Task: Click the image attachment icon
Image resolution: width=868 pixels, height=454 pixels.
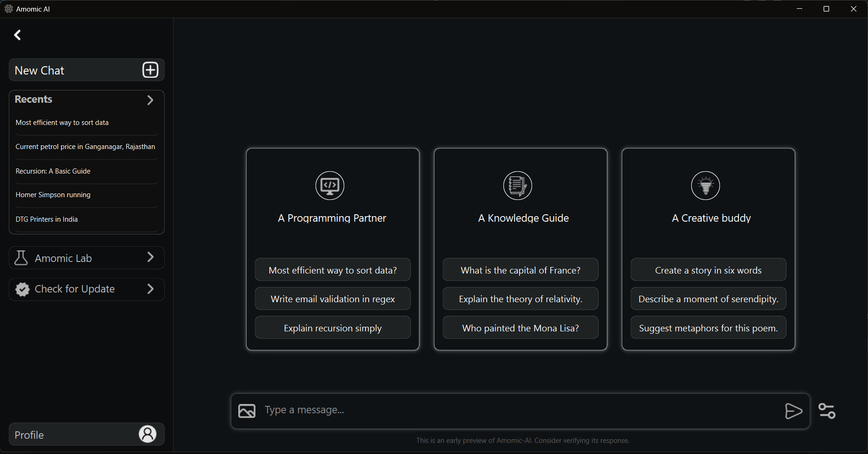Action: click(x=247, y=411)
